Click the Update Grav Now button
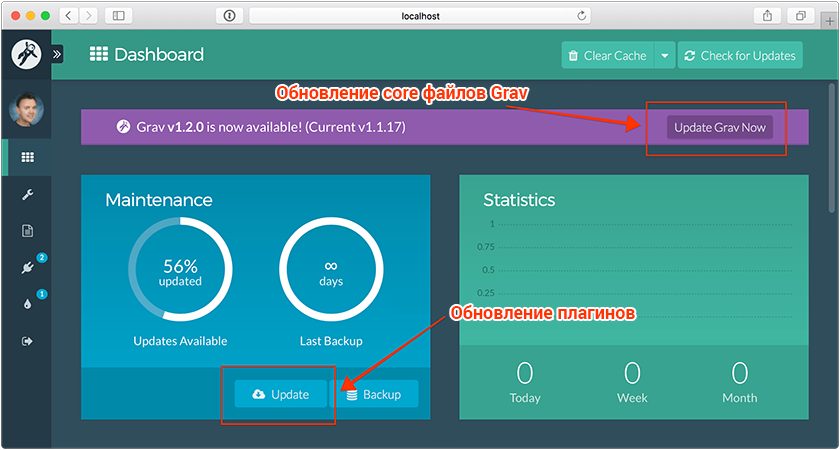The width and height of the screenshot is (840, 450). click(719, 128)
